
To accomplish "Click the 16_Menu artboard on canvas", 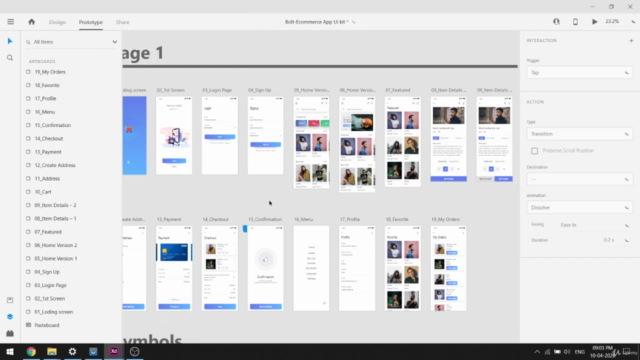I will tap(311, 268).
